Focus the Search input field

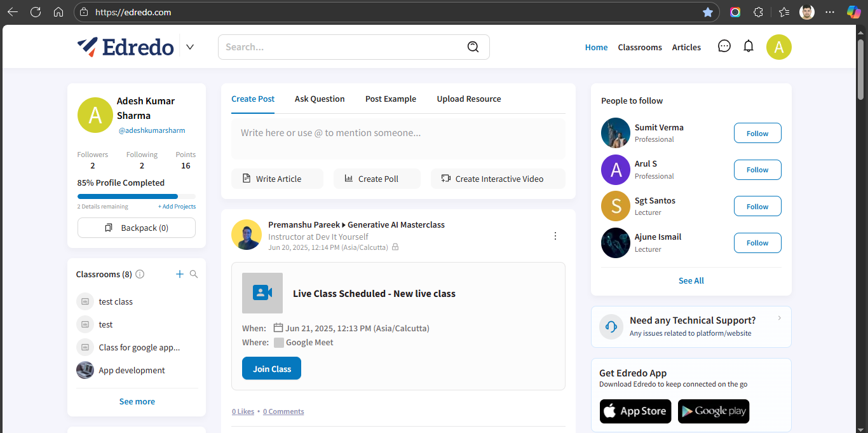coord(353,47)
